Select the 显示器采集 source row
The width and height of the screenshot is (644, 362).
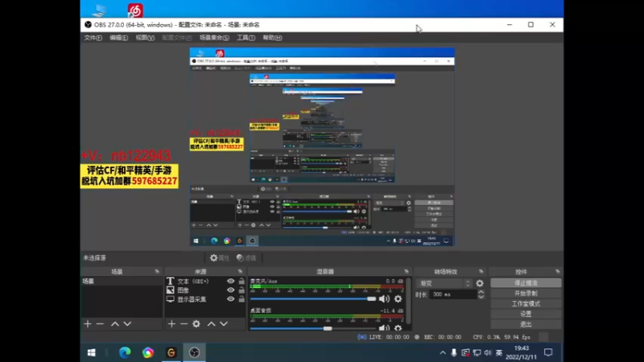click(x=205, y=299)
